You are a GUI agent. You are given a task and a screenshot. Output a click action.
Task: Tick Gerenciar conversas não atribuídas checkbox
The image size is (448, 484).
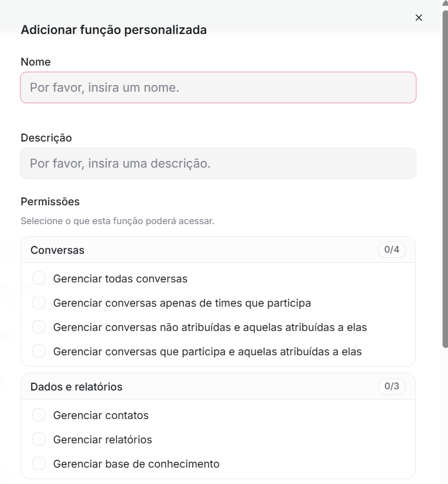click(39, 327)
